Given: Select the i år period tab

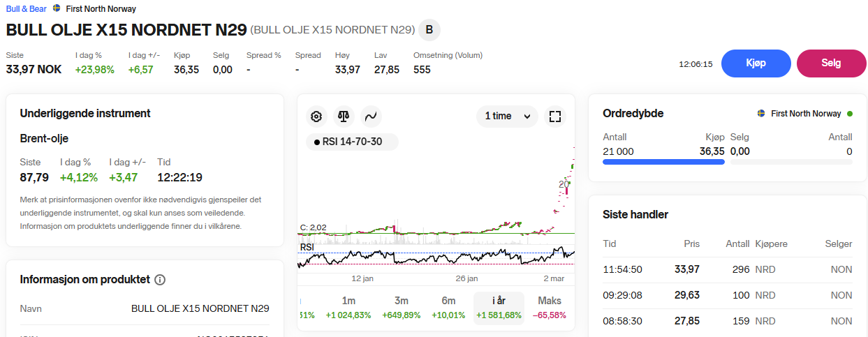Looking at the screenshot, I should 499,307.
